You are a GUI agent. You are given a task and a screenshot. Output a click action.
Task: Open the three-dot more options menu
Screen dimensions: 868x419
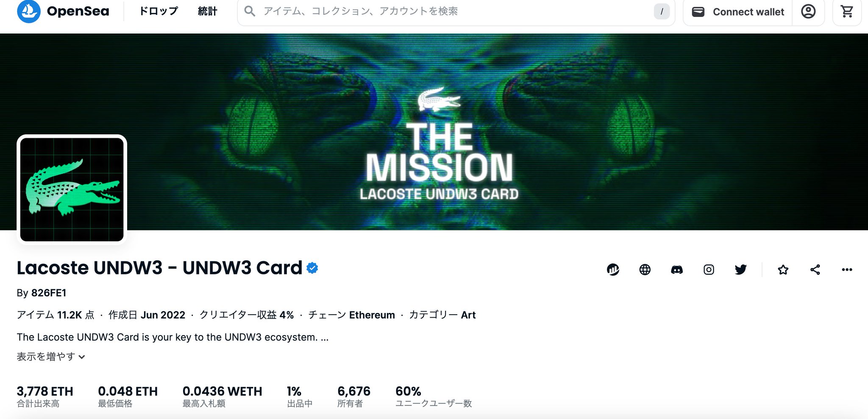tap(847, 269)
